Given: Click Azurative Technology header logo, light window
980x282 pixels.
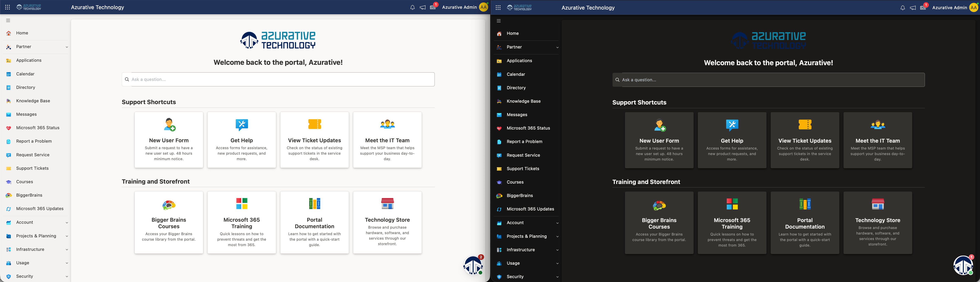Looking at the screenshot, I should (x=29, y=7).
